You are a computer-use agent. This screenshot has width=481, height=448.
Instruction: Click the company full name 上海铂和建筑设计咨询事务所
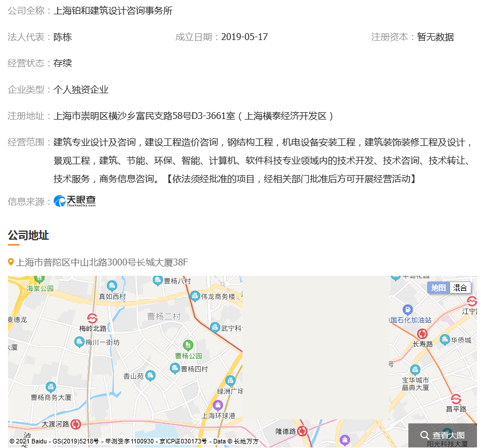[113, 11]
